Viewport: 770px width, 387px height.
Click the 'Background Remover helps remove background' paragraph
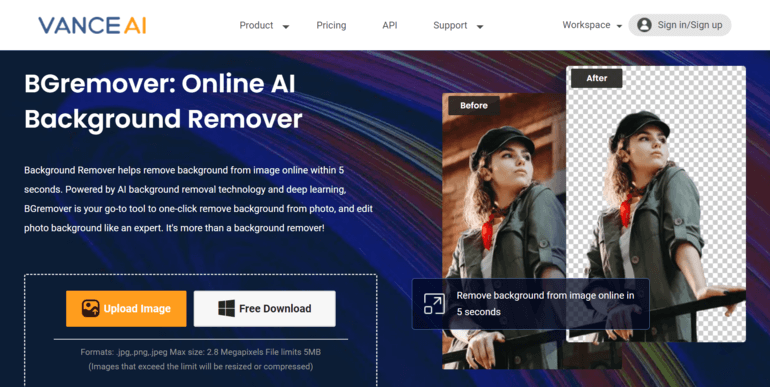pyautogui.click(x=198, y=199)
